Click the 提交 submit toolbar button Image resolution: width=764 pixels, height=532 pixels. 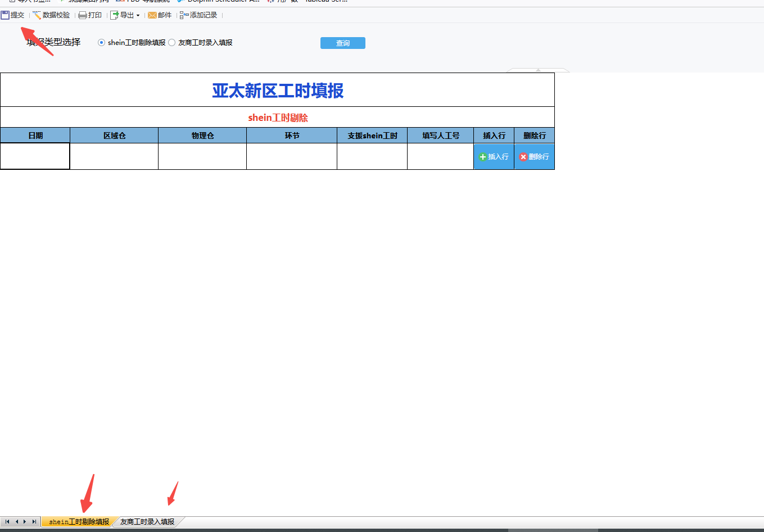coord(13,15)
